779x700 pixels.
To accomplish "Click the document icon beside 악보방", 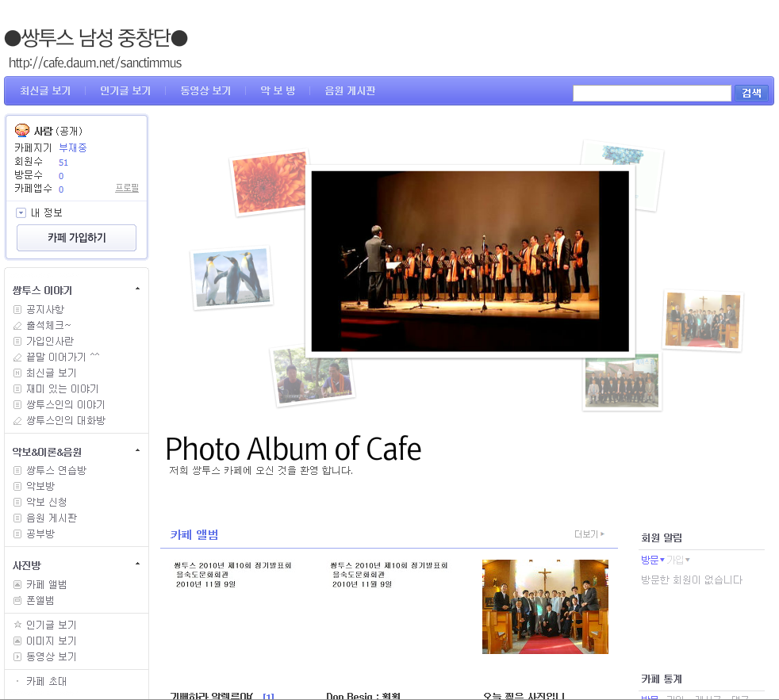I will click(17, 487).
